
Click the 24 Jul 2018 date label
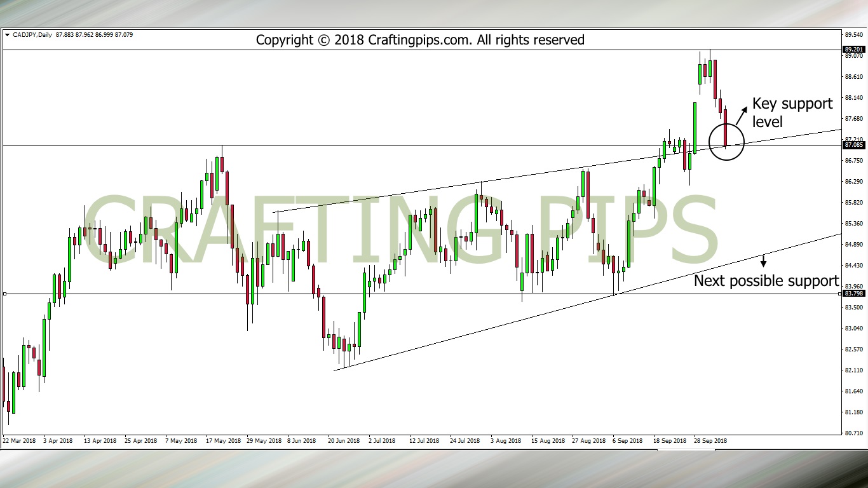coord(465,440)
